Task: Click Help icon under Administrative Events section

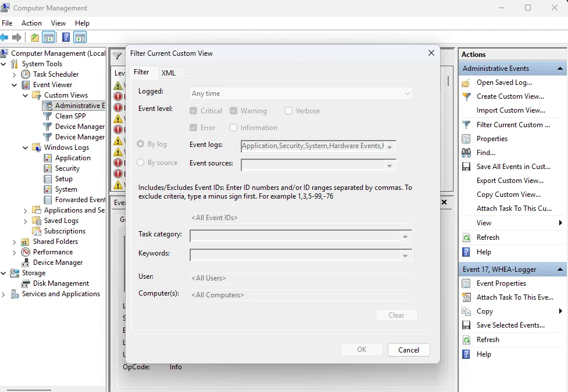Action: (466, 252)
